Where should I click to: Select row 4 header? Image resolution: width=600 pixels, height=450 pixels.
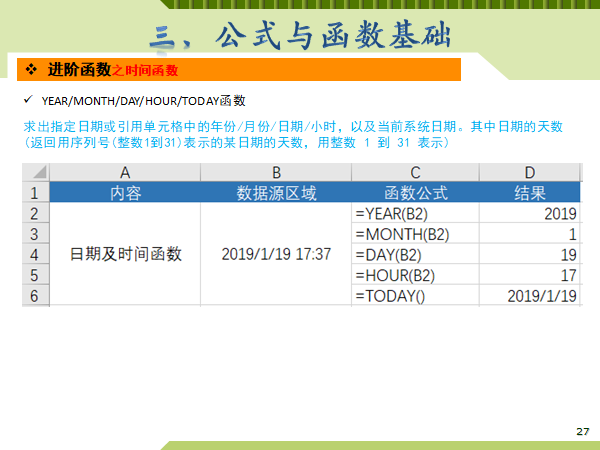point(36,254)
